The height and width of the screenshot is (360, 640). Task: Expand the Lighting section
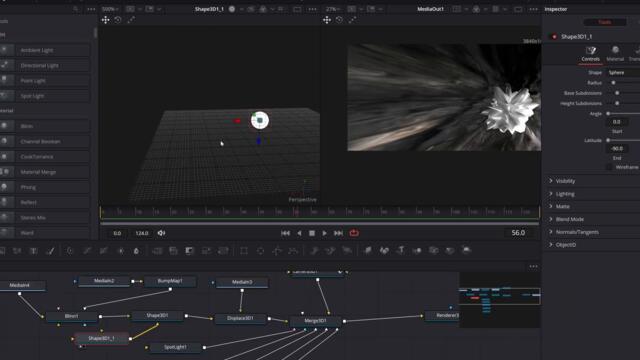click(551, 193)
